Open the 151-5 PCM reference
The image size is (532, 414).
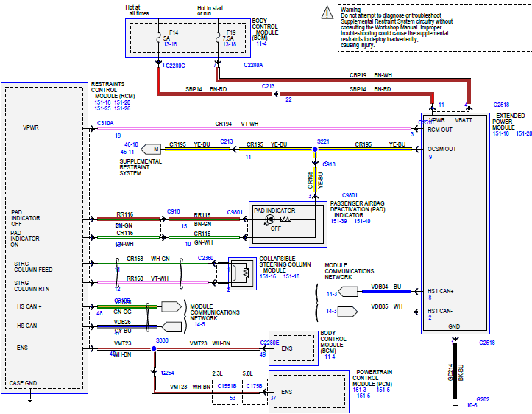point(383,390)
